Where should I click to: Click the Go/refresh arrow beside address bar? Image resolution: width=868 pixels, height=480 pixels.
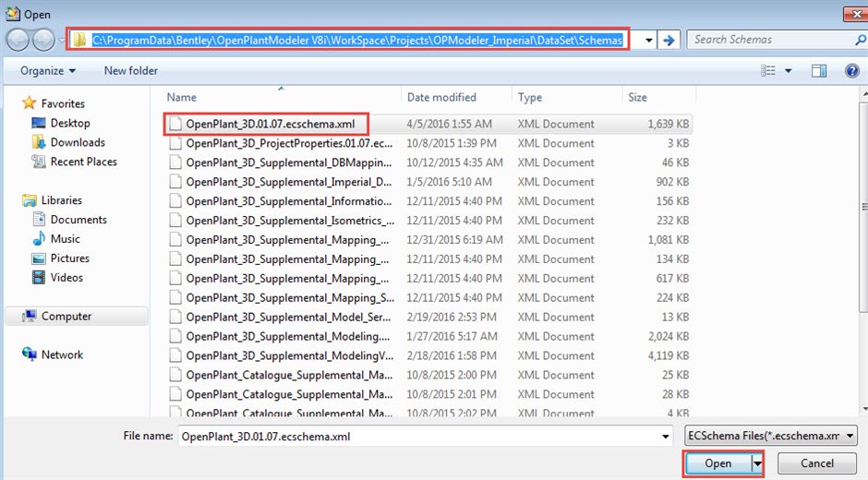coord(669,40)
